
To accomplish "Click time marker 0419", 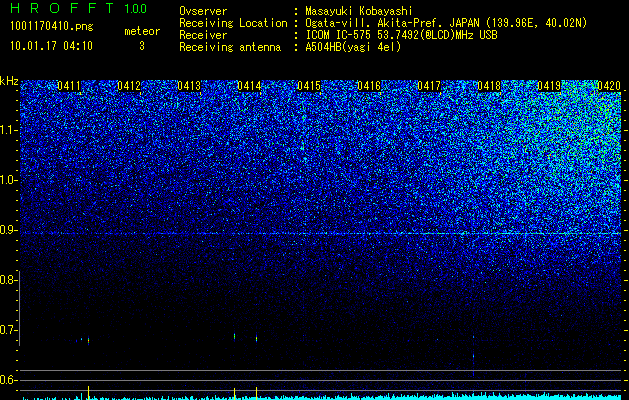I will pyautogui.click(x=549, y=86).
